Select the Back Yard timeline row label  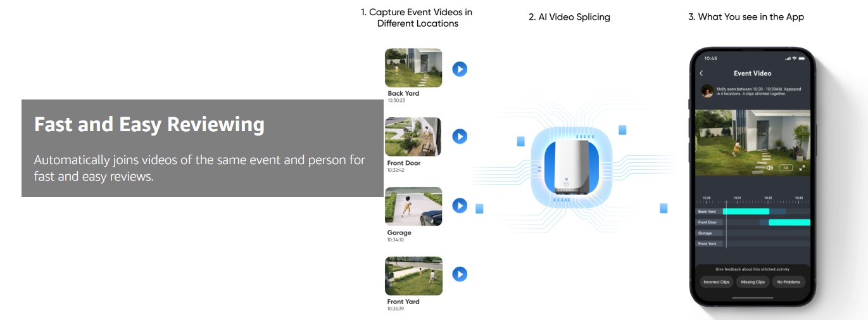(x=708, y=212)
